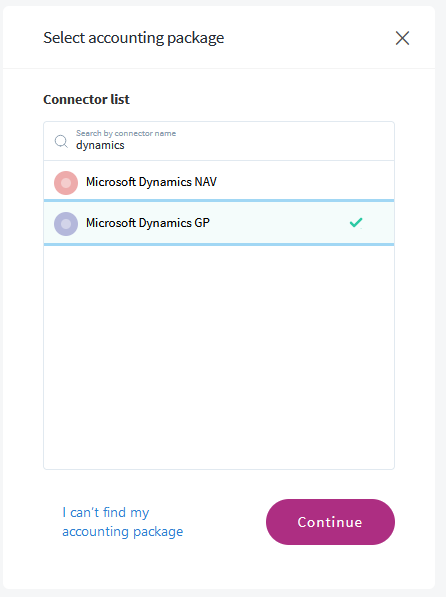
Task: Click the red Microsoft Dynamics NAV logo
Action: tap(66, 183)
